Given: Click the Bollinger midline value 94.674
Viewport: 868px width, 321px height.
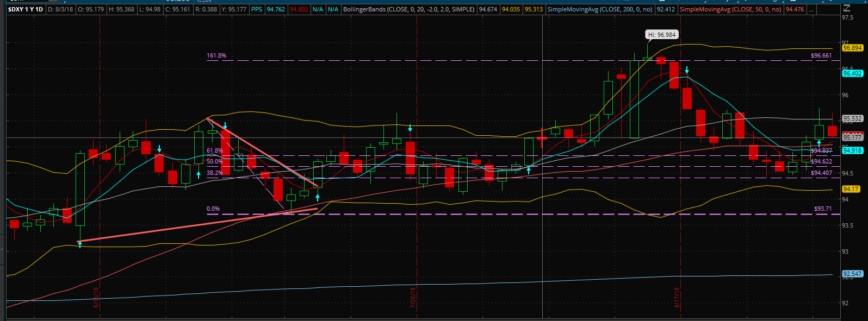Looking at the screenshot, I should (x=488, y=9).
